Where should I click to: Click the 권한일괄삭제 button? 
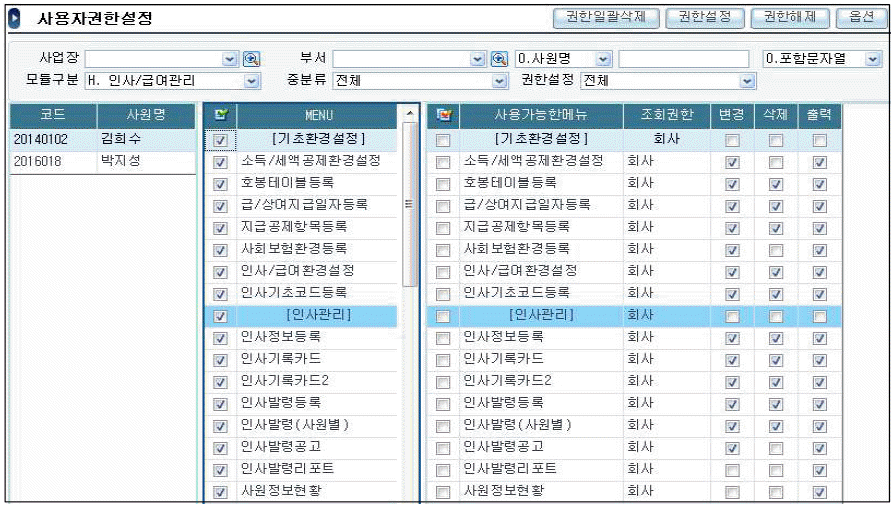coord(605,17)
